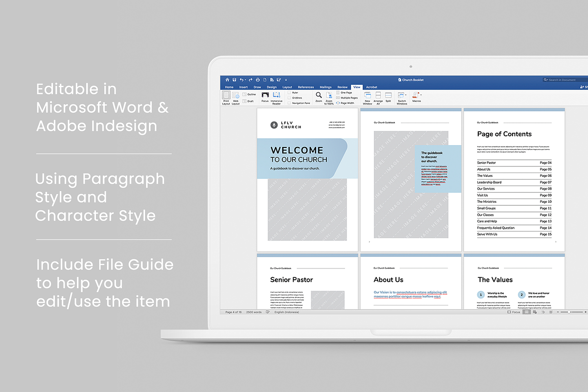This screenshot has width=588, height=392.
Task: Open the Macros dropdown menu
Action: pyautogui.click(x=416, y=96)
